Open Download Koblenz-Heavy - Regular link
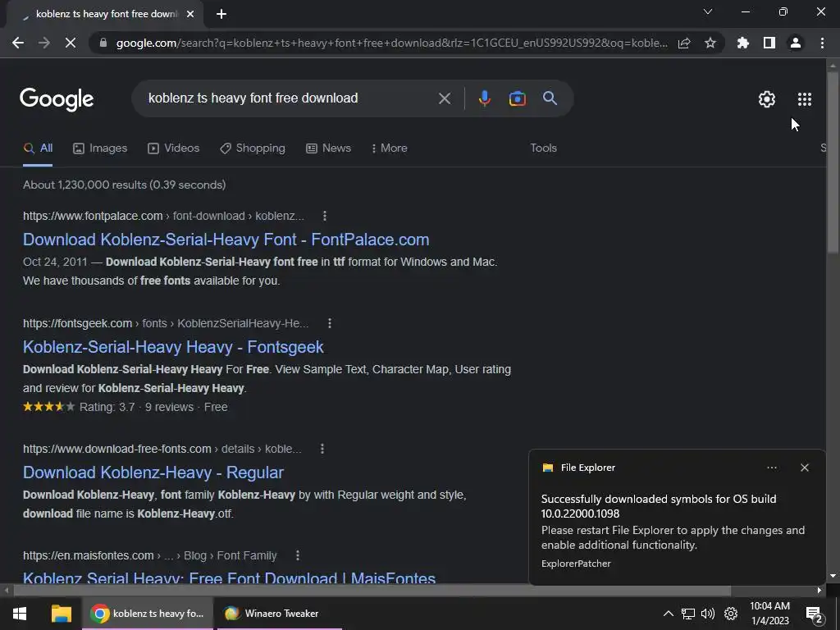The width and height of the screenshot is (840, 630). click(x=153, y=472)
